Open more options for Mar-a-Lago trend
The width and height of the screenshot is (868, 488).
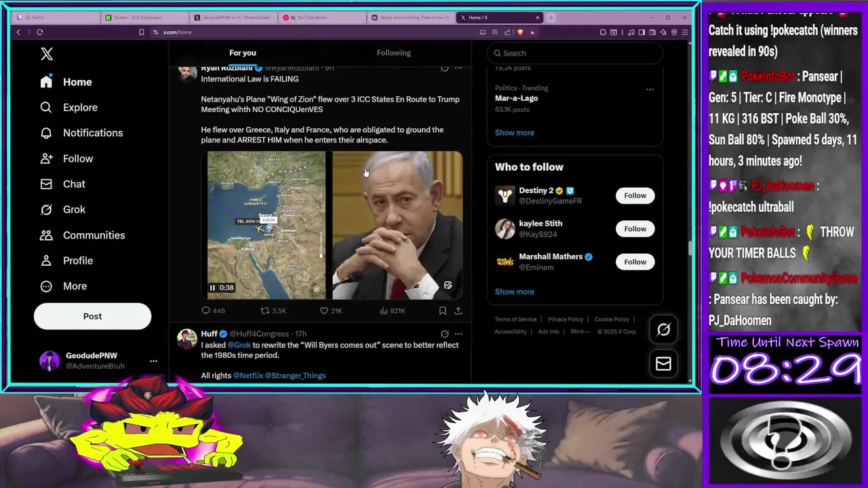coord(650,89)
